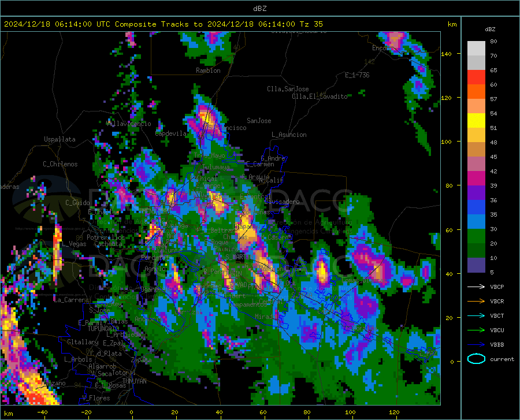The width and height of the screenshot is (520, 420).
Task: Click the VBBB legend label
Action: (497, 344)
